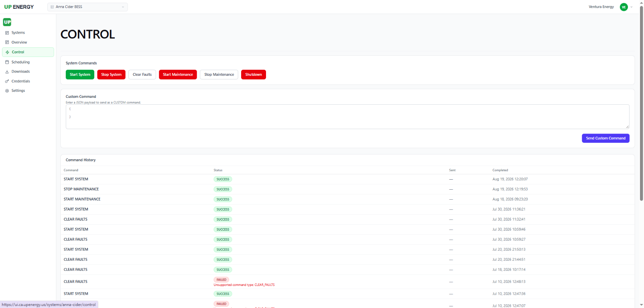The width and height of the screenshot is (644, 308).
Task: Focus the custom command JSON text area
Action: click(x=347, y=117)
